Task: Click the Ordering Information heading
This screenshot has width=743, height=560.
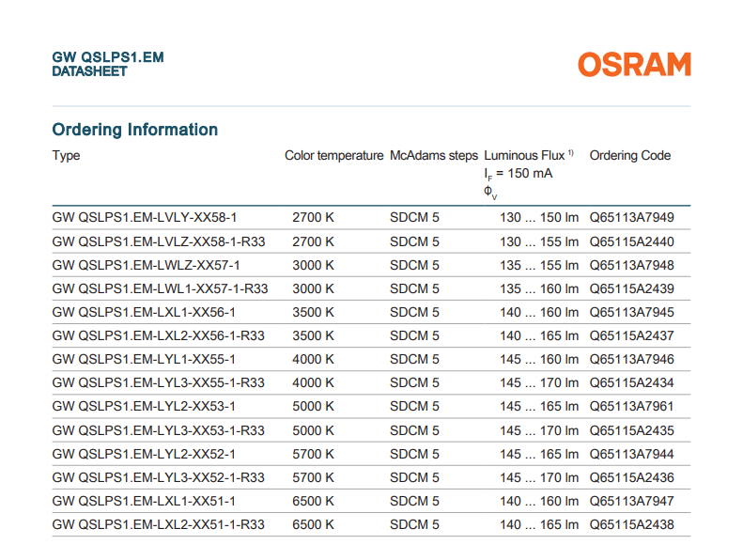Action: tap(135, 130)
